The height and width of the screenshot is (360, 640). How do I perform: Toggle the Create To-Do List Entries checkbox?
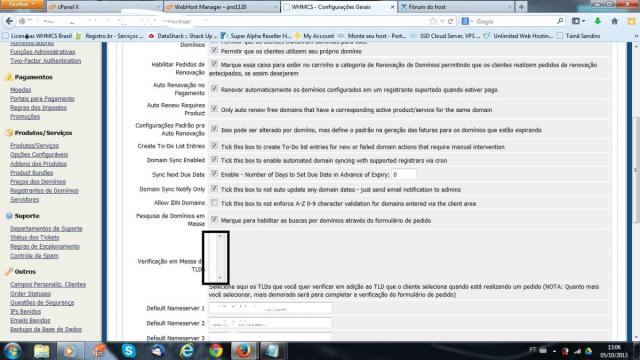(x=214, y=146)
